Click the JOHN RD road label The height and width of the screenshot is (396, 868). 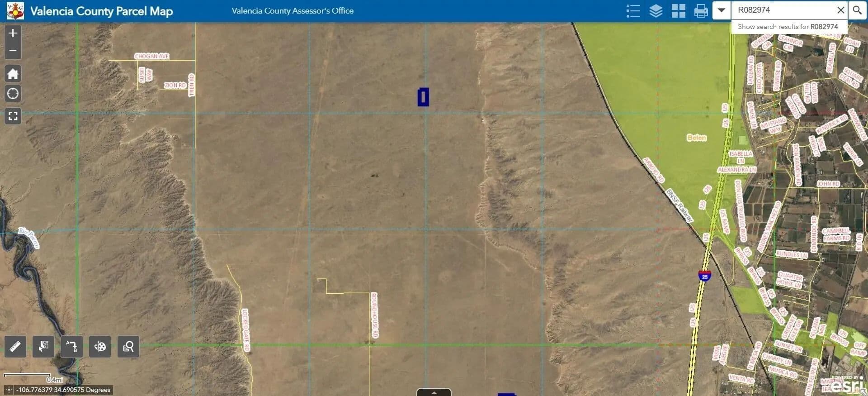click(828, 184)
